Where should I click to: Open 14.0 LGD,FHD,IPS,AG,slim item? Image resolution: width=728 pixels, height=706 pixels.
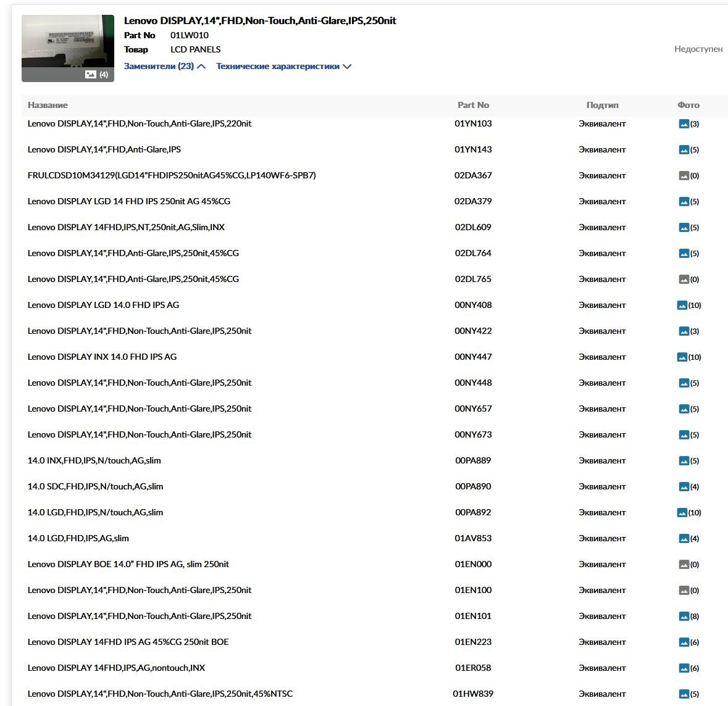78,538
